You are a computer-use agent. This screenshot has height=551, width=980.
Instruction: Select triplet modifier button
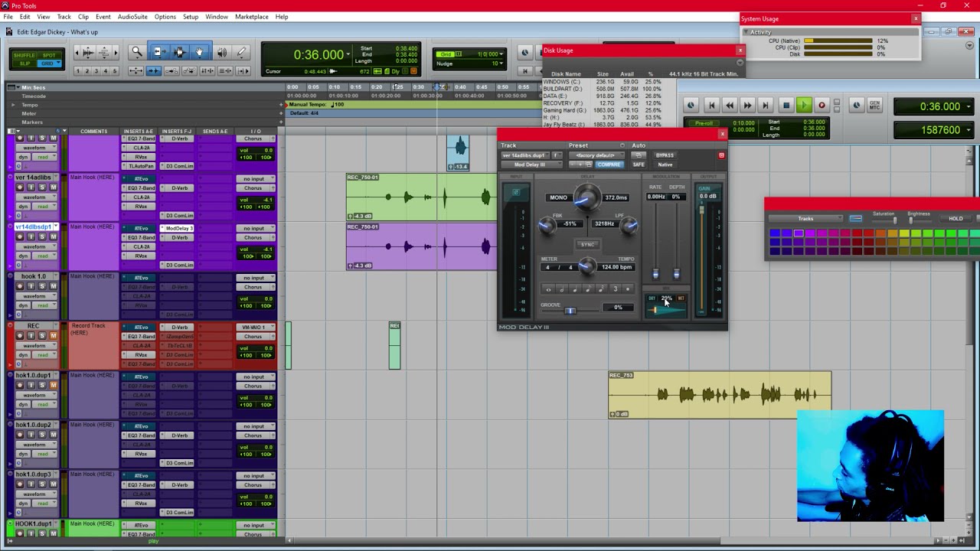(x=615, y=289)
